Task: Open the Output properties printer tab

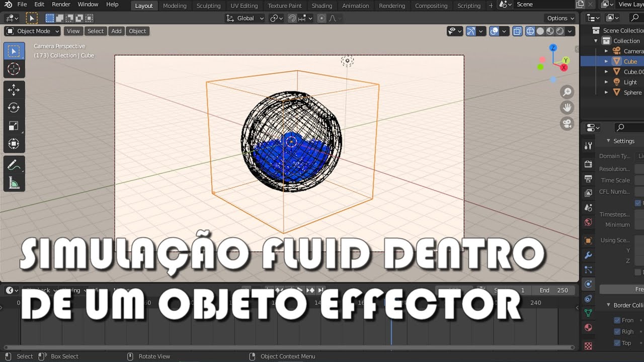Action: pyautogui.click(x=588, y=178)
